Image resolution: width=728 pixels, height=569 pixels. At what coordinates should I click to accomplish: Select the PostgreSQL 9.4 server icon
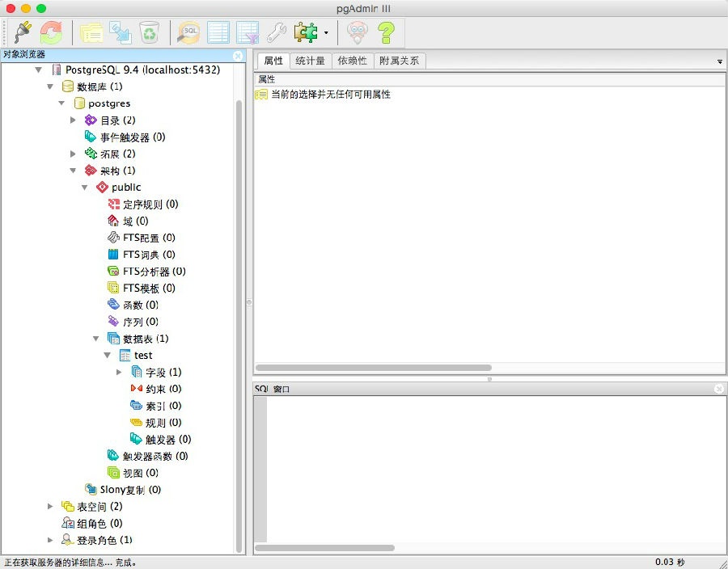pyautogui.click(x=57, y=70)
